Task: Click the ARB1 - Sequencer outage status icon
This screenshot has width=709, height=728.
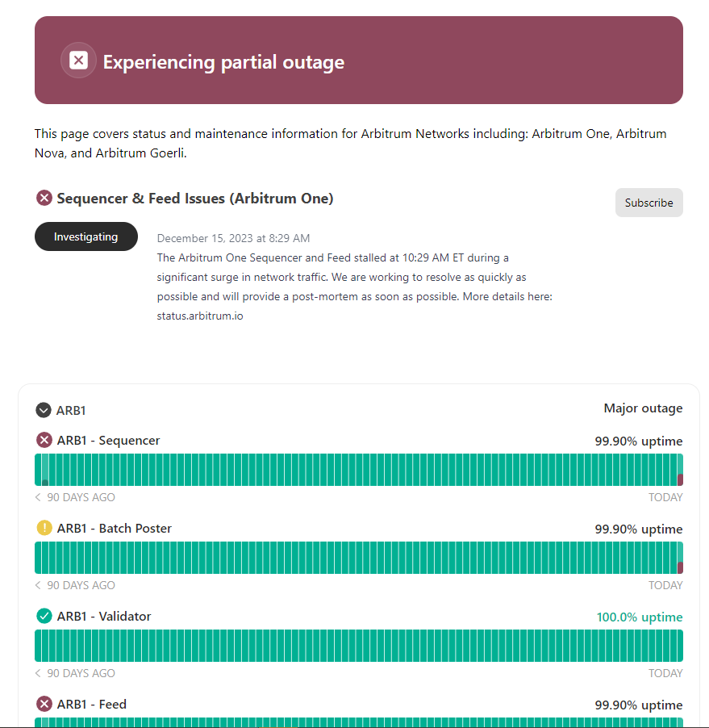Action: coord(44,440)
